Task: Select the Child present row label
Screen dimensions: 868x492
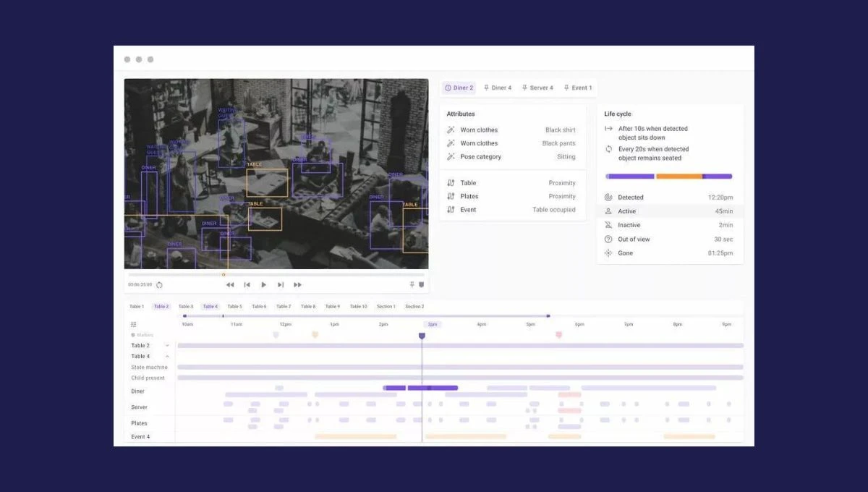Action: pyautogui.click(x=148, y=378)
